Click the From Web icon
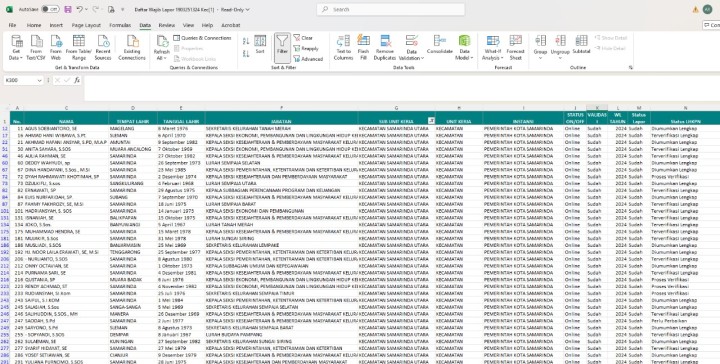The height and width of the screenshot is (364, 720). 56,48
